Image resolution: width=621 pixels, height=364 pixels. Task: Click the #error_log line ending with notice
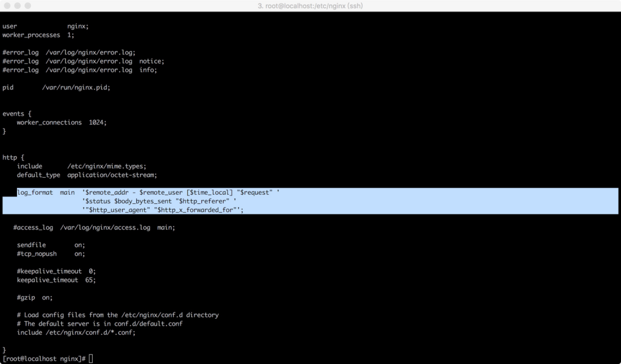(x=83, y=61)
